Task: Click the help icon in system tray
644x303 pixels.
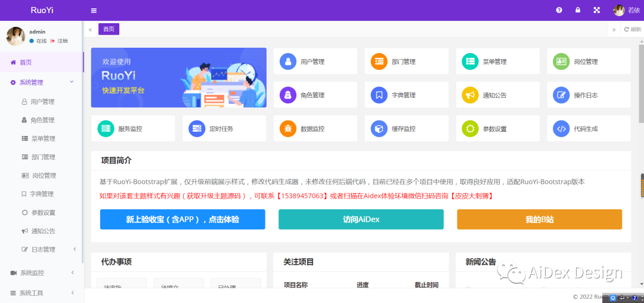Action: (x=634, y=298)
